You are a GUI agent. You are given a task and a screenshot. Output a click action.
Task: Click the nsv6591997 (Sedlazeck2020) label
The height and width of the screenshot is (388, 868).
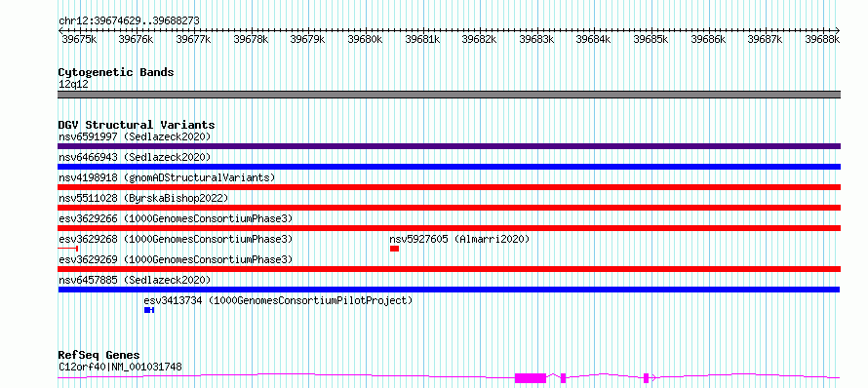tap(135, 136)
